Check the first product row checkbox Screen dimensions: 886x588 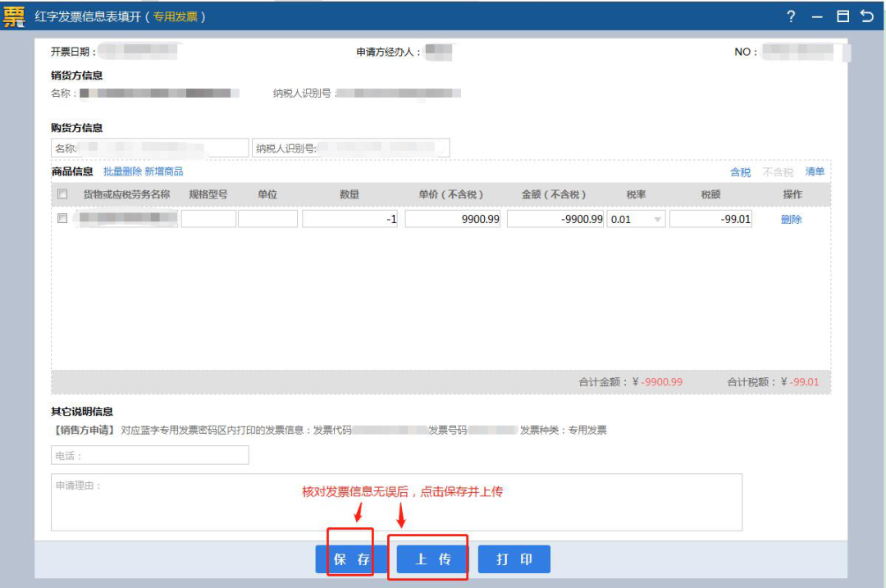tap(62, 219)
